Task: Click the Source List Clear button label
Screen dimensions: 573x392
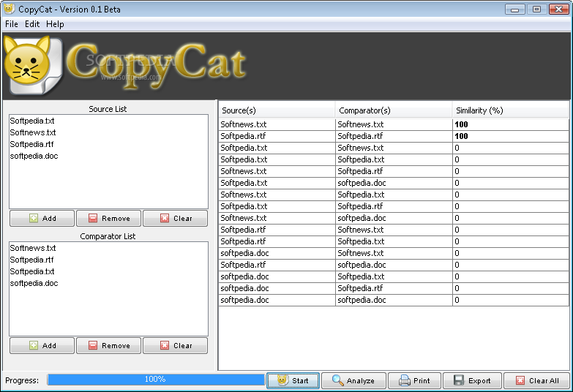Action: (x=183, y=219)
